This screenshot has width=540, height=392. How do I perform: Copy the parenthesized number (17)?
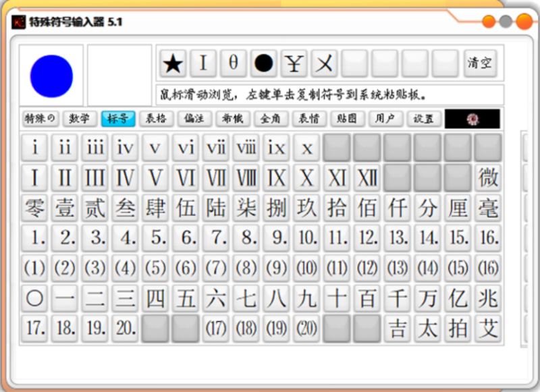coord(216,328)
